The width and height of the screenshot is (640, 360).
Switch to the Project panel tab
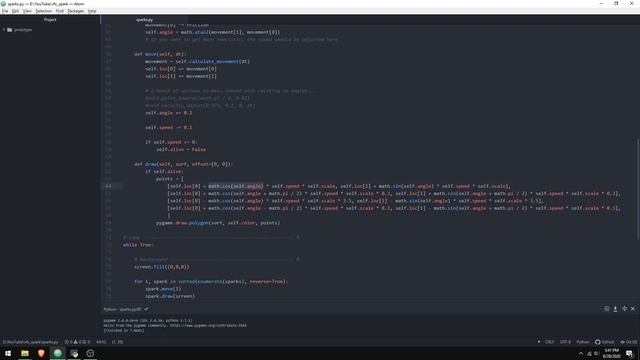click(50, 20)
